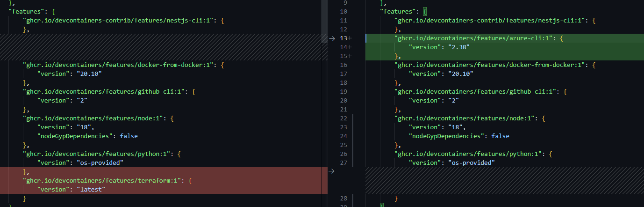Screen dimensions: 644x207
Task: Click the "features" key on line 10
Action: tap(397, 12)
